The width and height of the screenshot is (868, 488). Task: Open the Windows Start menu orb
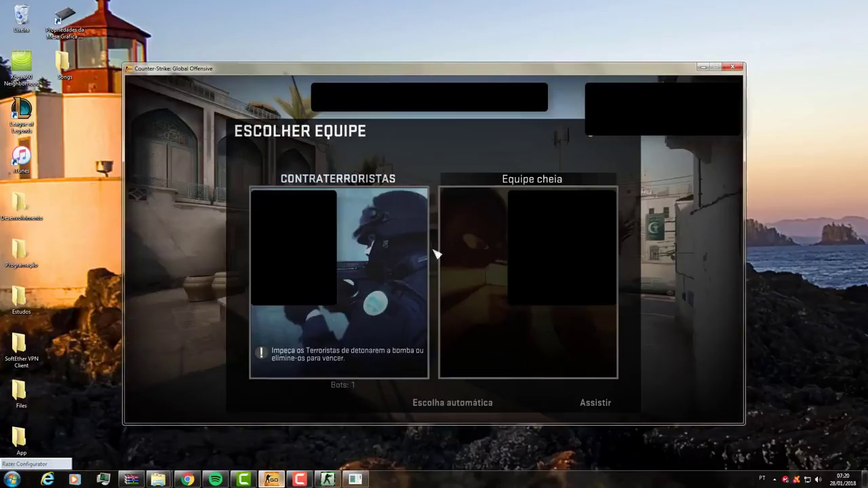click(12, 479)
